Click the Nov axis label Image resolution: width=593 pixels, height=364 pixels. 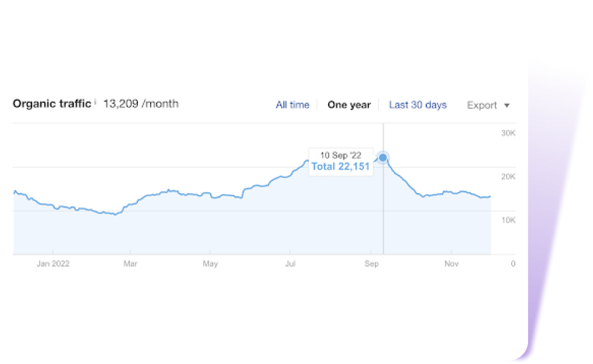(451, 263)
